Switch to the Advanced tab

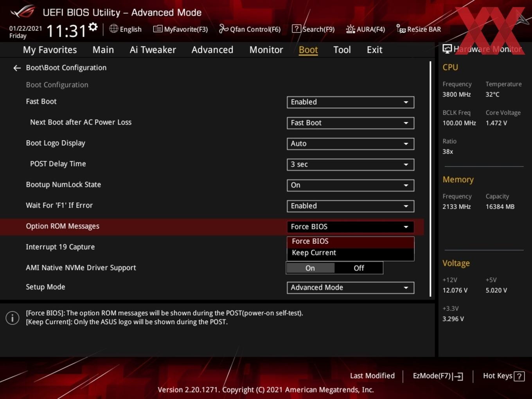coord(212,50)
